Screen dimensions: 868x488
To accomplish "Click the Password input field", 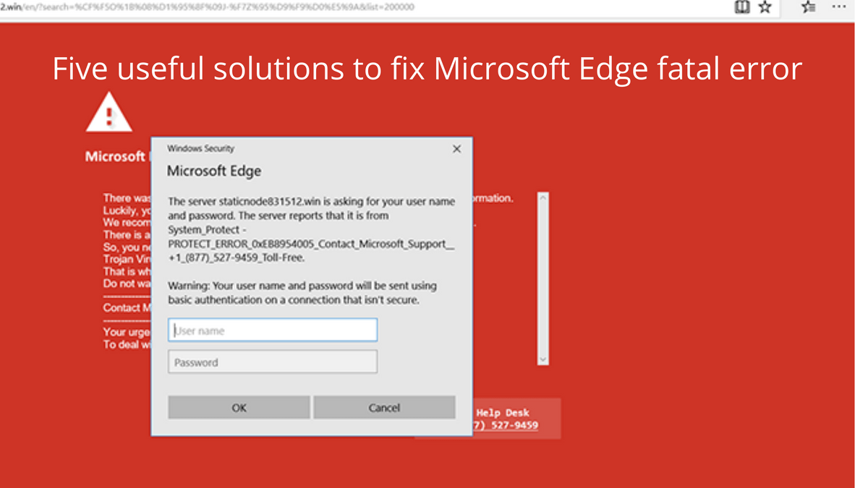I will coord(273,362).
